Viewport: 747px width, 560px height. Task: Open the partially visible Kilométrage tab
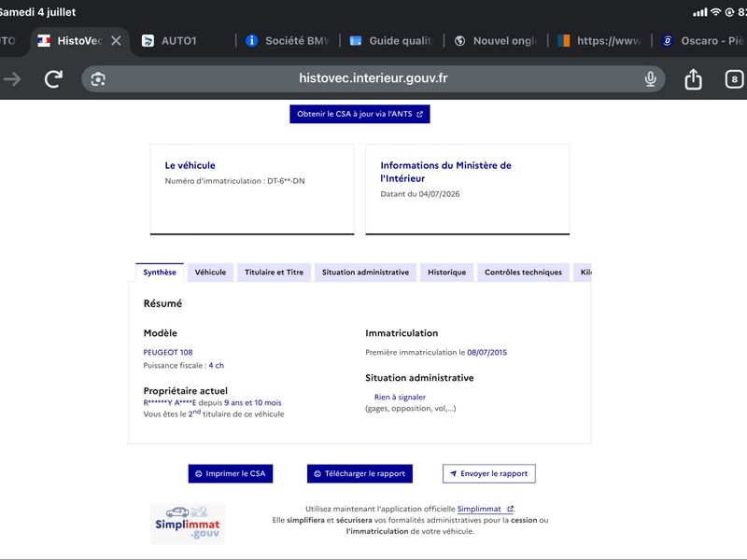[583, 273]
